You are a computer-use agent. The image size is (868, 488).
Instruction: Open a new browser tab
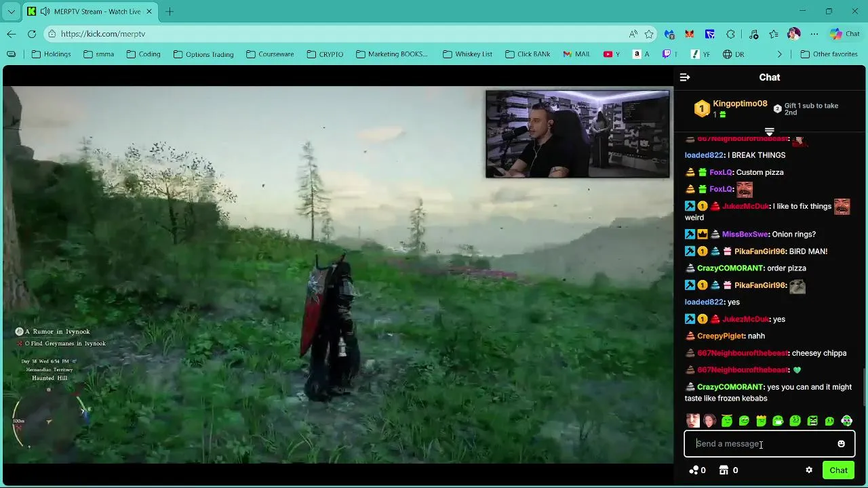click(x=170, y=12)
